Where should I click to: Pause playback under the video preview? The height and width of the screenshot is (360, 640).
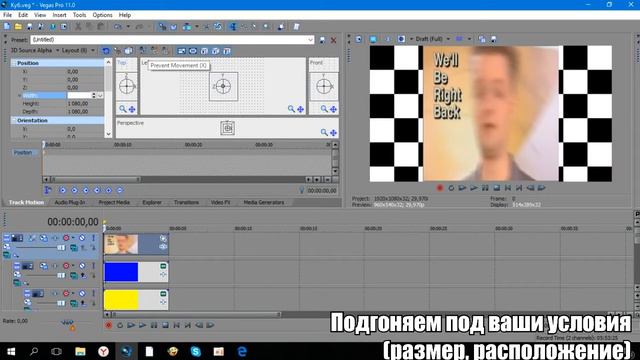pyautogui.click(x=485, y=188)
